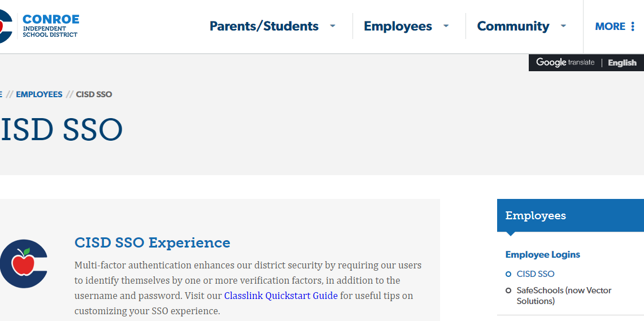Click the Employee Logins sidebar heading
This screenshot has height=321, width=644.
pyautogui.click(x=542, y=254)
